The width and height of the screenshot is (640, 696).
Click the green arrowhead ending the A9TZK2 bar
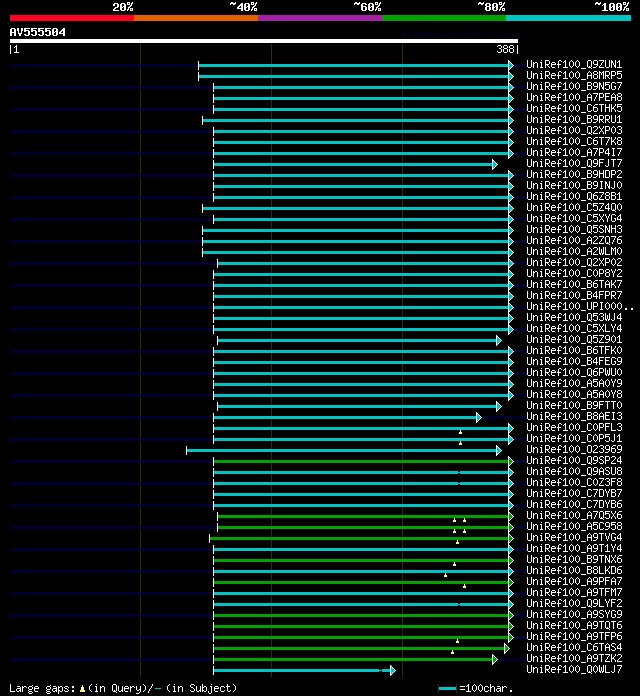point(495,660)
